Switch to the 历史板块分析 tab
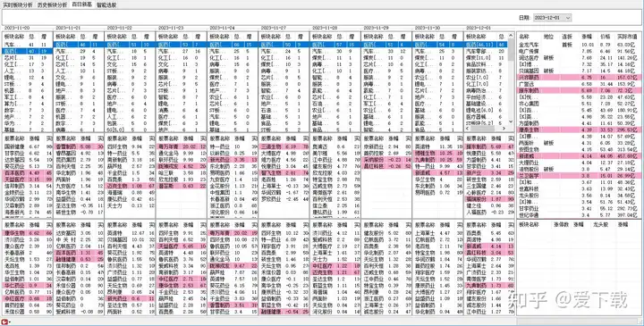The width and height of the screenshot is (644, 326). tap(52, 5)
